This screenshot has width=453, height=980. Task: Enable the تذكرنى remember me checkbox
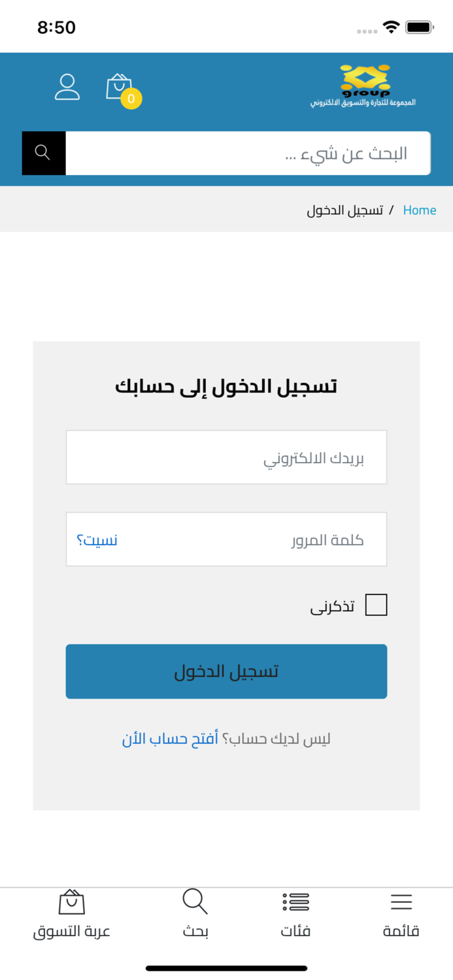pyautogui.click(x=377, y=604)
